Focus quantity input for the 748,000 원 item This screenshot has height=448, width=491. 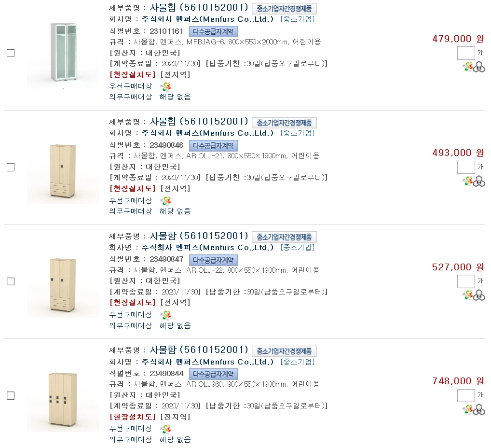point(466,395)
